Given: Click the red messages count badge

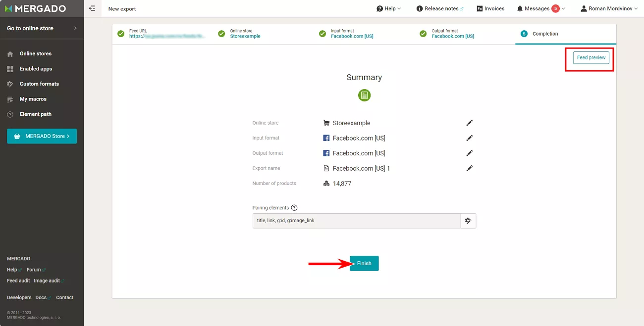Looking at the screenshot, I should coord(555,8).
